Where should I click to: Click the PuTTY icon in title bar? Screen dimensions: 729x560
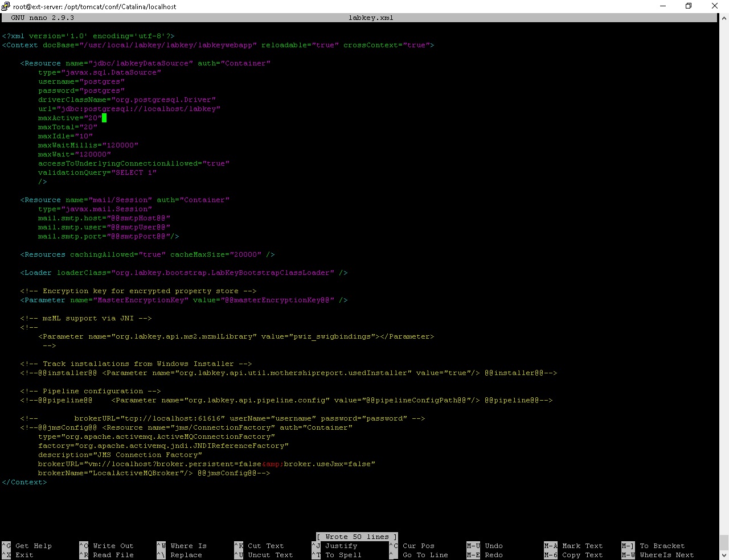click(x=6, y=6)
